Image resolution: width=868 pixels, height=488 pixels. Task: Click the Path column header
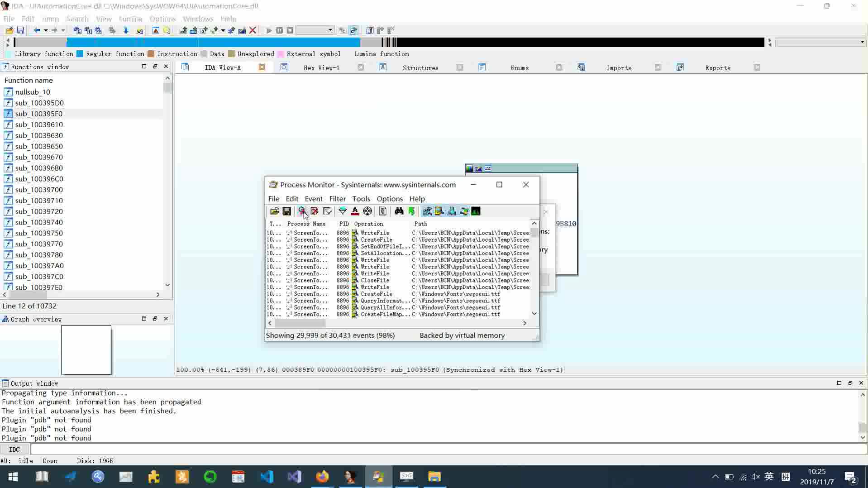pyautogui.click(x=471, y=224)
